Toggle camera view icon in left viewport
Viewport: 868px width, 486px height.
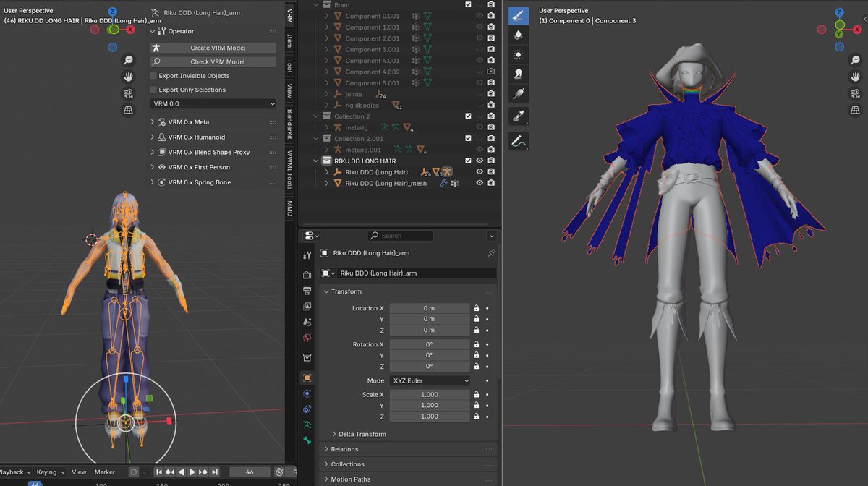tap(128, 93)
